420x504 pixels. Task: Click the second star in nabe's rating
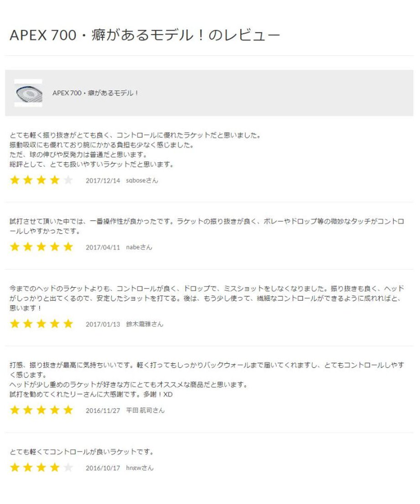coord(28,247)
